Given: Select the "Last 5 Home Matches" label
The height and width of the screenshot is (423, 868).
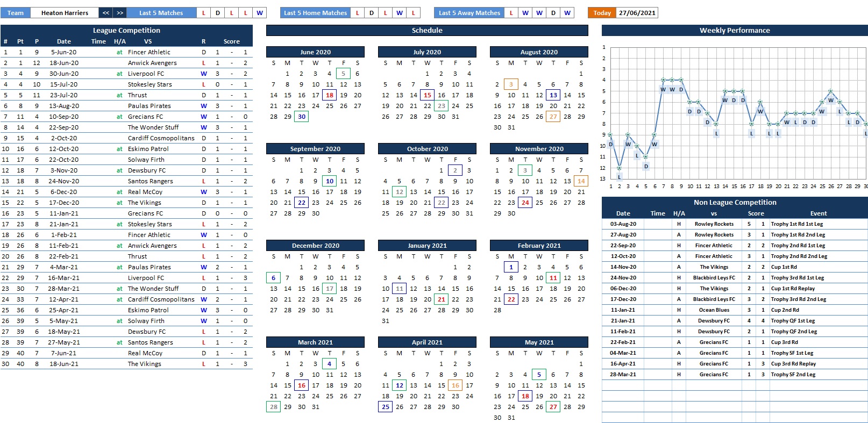Looking at the screenshot, I should tap(315, 13).
